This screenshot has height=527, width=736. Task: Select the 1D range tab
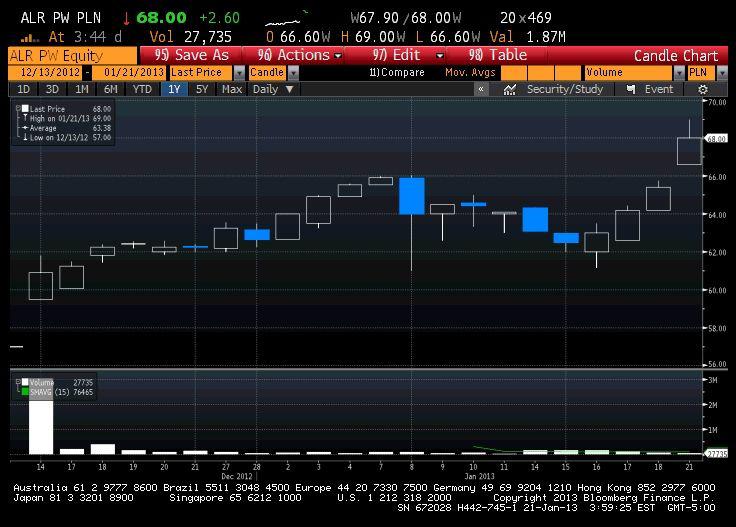(x=23, y=89)
